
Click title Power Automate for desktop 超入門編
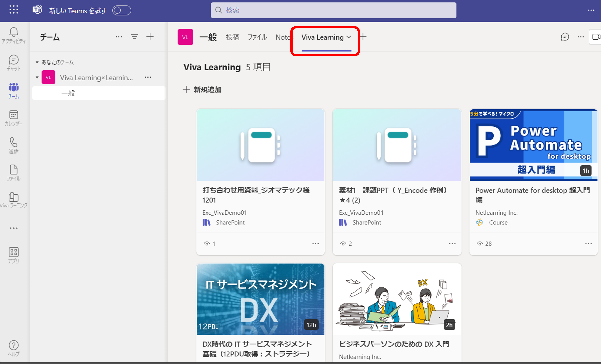click(533, 195)
